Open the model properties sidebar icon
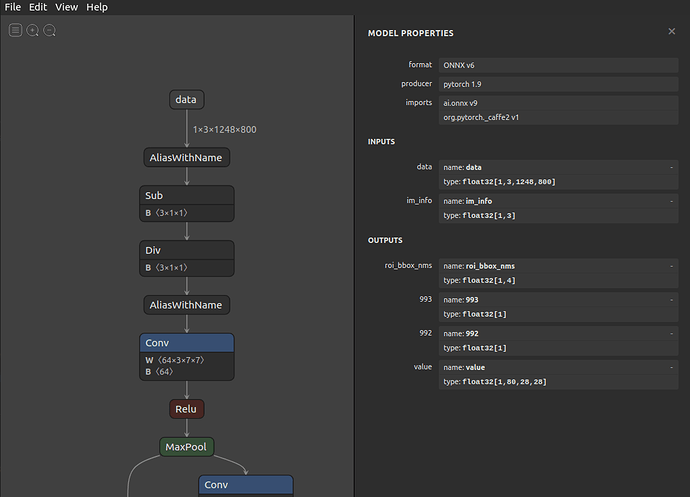 click(x=15, y=30)
